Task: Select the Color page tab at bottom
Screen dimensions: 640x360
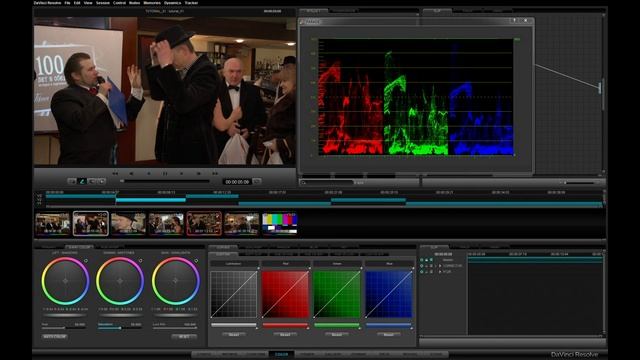Action: [281, 354]
